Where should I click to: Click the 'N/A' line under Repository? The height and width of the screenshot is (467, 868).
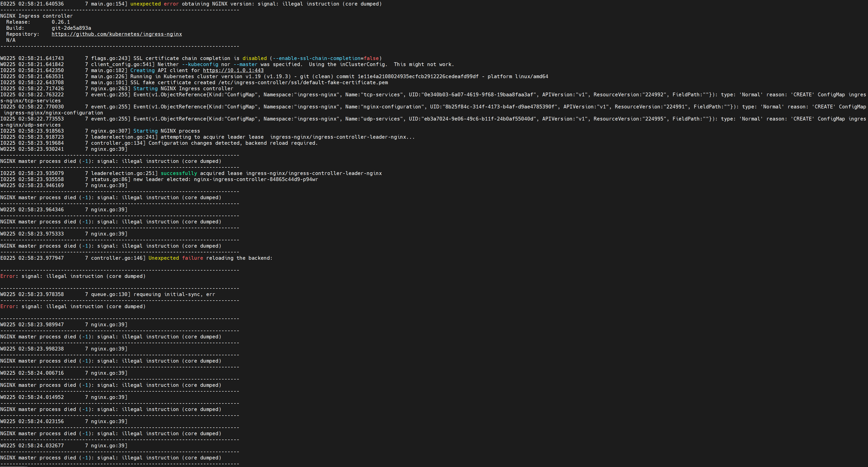[10, 40]
